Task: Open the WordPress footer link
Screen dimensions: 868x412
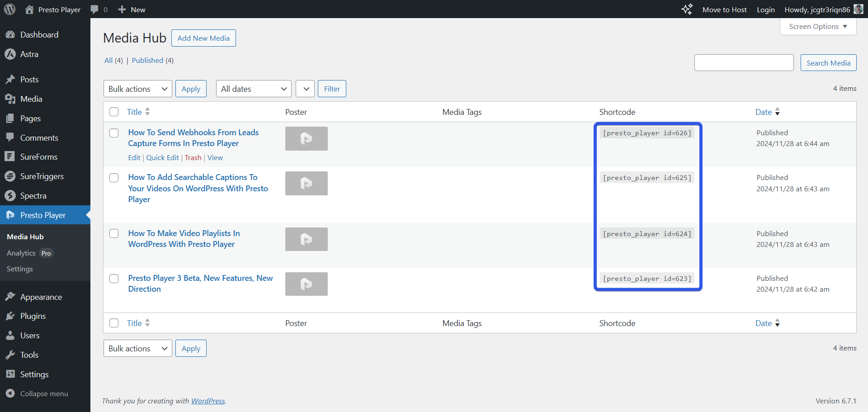Action: tap(208, 401)
